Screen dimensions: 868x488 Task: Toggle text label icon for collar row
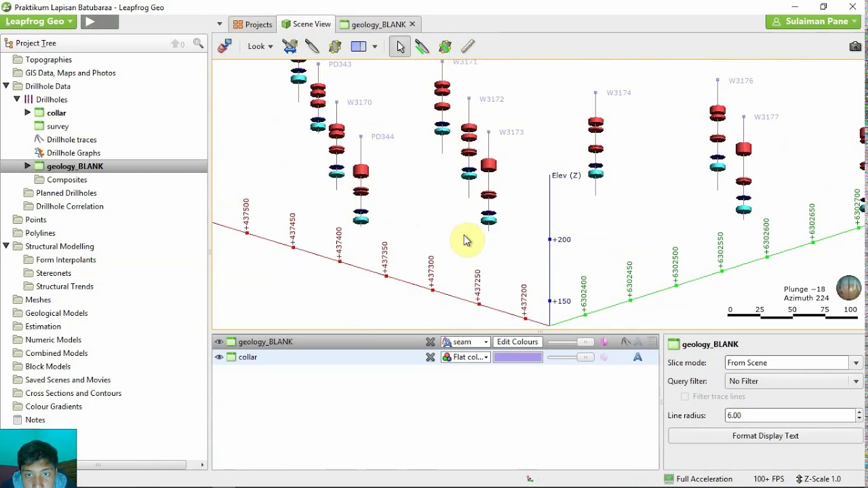[x=637, y=357]
